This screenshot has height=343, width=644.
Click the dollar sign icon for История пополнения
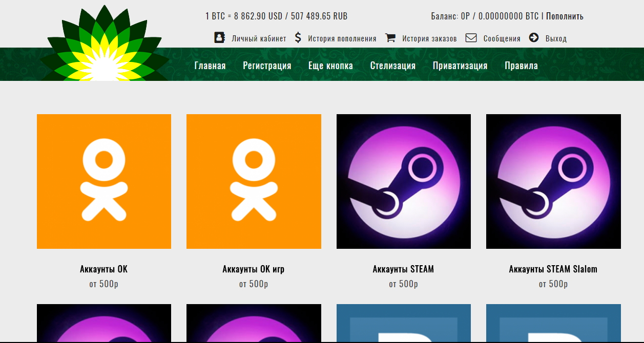click(x=298, y=37)
